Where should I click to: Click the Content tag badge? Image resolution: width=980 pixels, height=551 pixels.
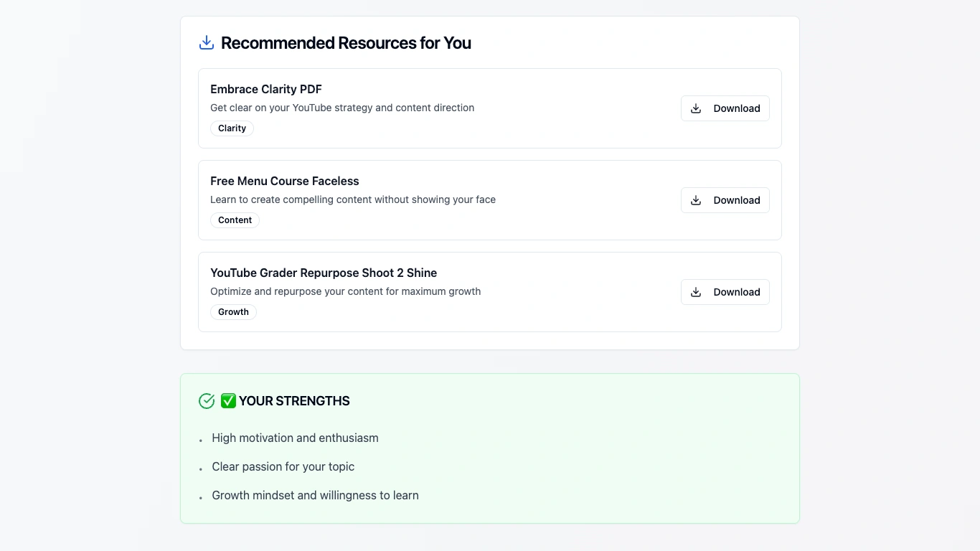[235, 220]
